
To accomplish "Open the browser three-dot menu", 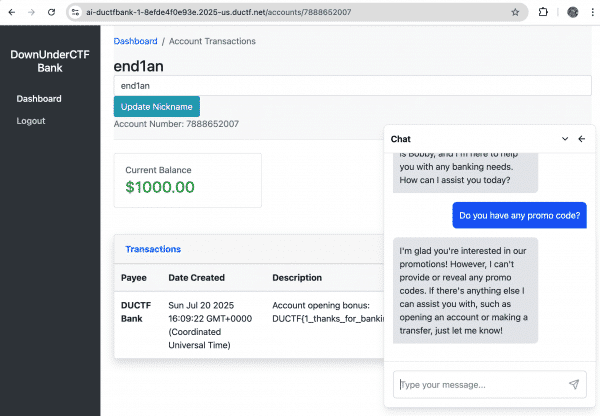I will point(592,12).
